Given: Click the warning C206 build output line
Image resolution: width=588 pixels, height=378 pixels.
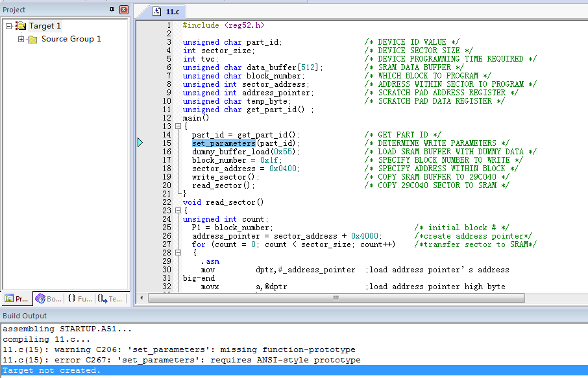Looking at the screenshot, I should tap(179, 349).
